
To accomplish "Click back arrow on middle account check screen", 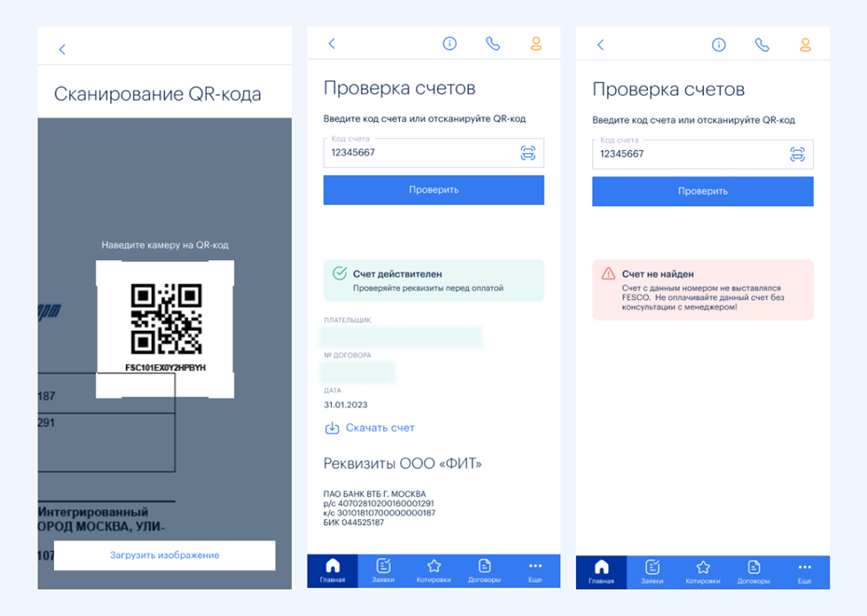I will click(332, 43).
